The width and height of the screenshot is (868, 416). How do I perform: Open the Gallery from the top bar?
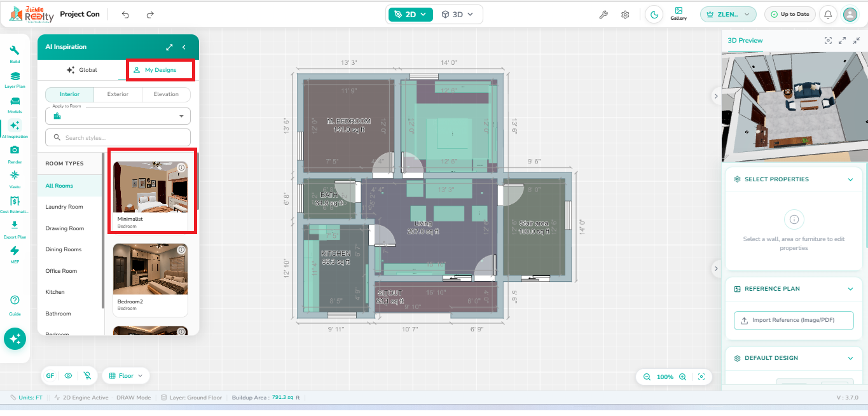(x=679, y=14)
